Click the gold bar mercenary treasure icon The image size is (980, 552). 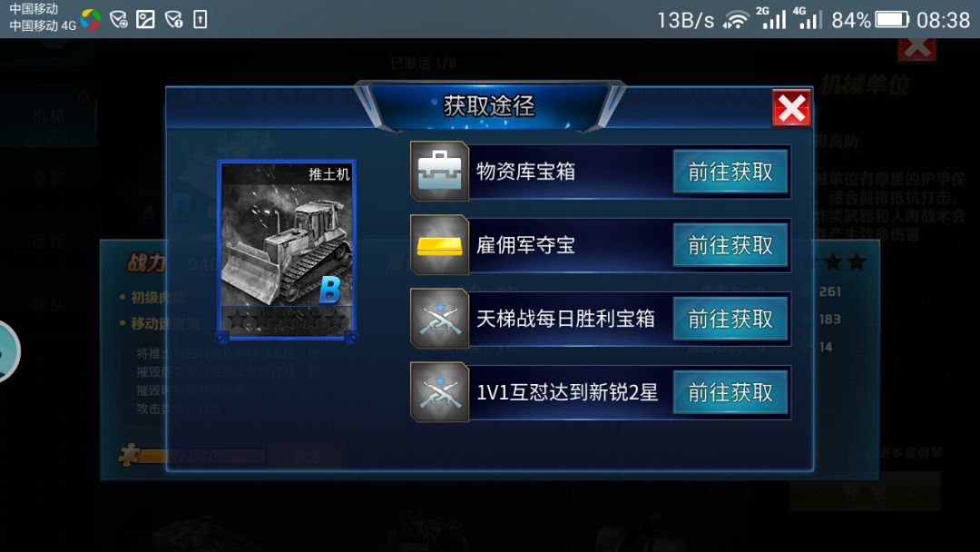click(x=439, y=244)
